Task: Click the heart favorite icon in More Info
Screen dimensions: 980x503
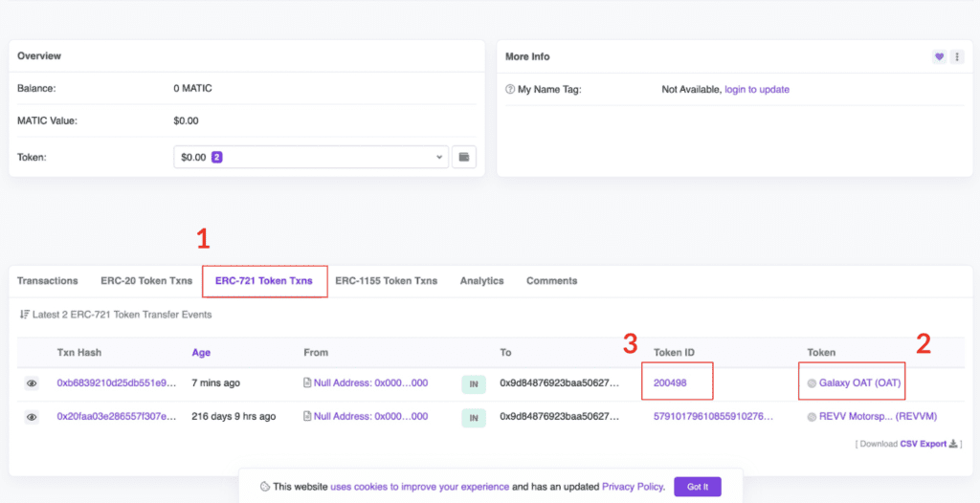Action: tap(939, 57)
